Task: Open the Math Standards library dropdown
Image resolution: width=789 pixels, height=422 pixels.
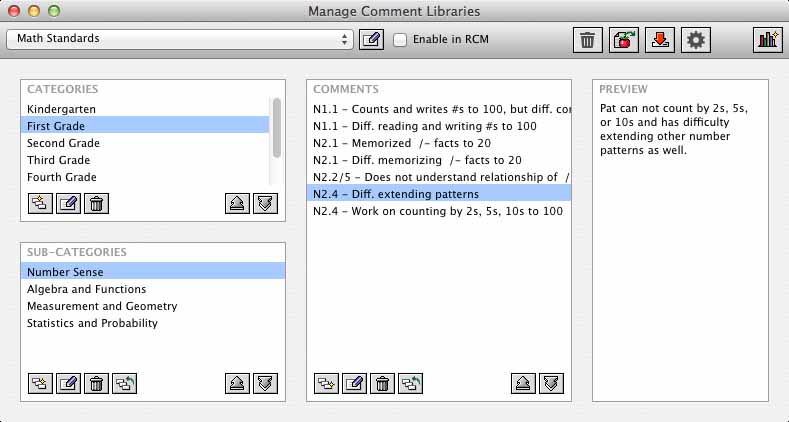Action: pyautogui.click(x=180, y=39)
